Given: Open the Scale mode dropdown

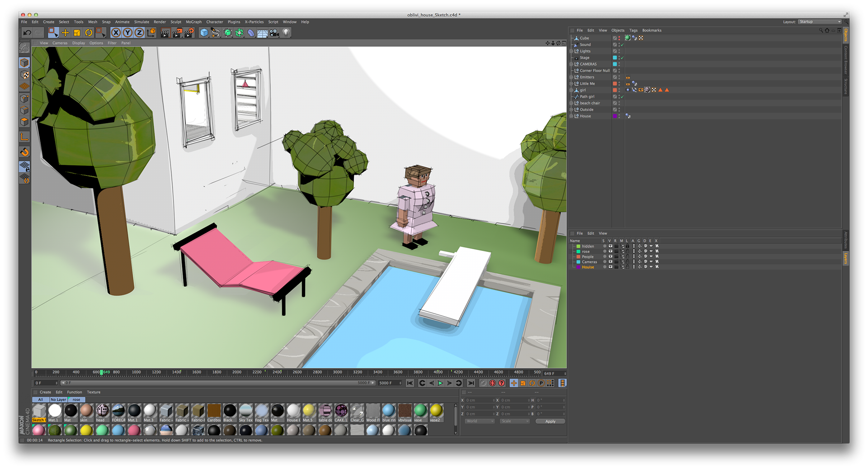Looking at the screenshot, I should pyautogui.click(x=514, y=421).
